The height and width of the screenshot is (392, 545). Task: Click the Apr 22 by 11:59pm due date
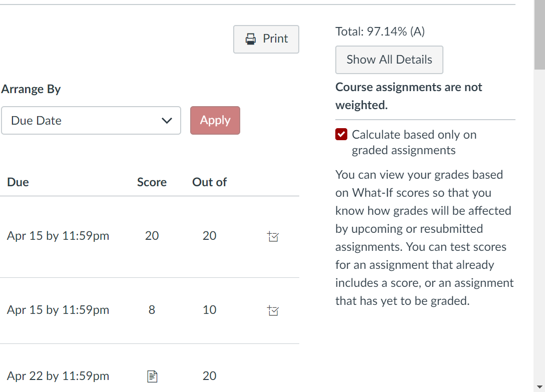(x=58, y=376)
